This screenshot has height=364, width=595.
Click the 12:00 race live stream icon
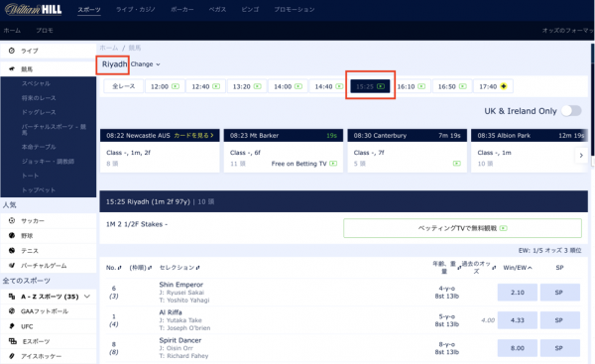(176, 86)
